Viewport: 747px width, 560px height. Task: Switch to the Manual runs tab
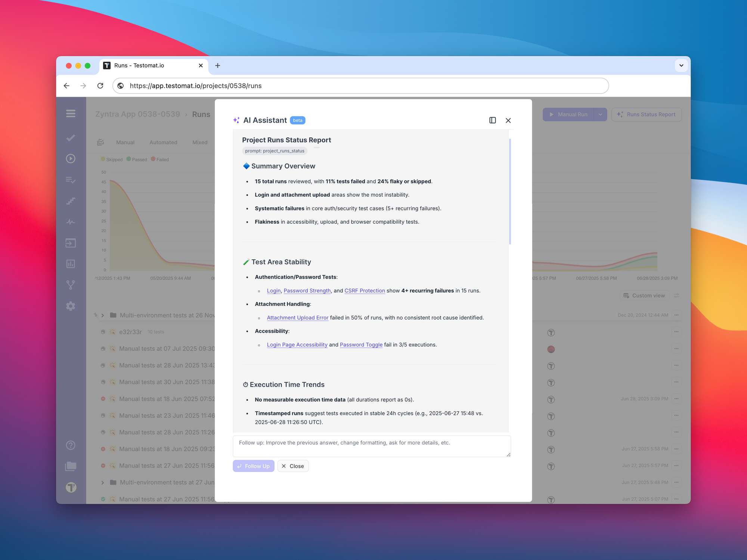click(125, 142)
